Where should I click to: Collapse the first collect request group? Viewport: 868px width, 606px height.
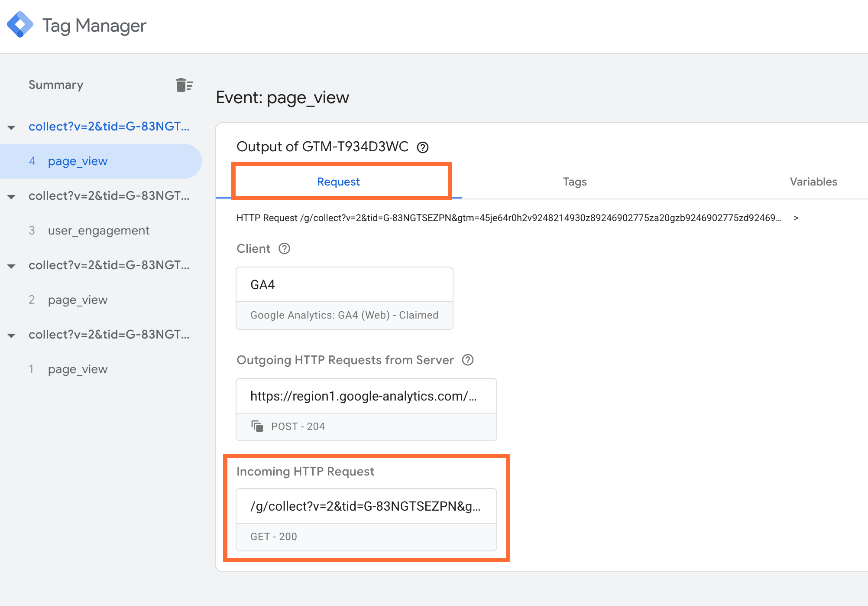point(12,127)
